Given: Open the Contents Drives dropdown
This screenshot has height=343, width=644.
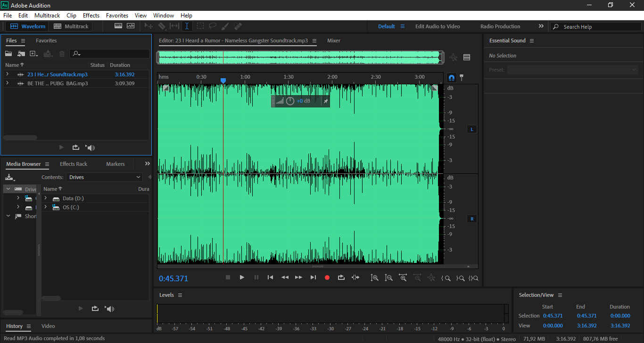Looking at the screenshot, I should 105,177.
